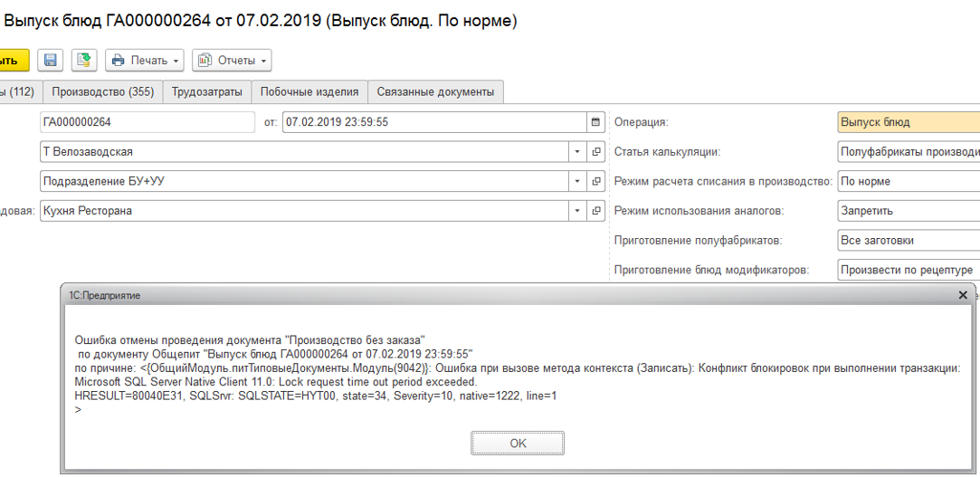Screen dimensions: 980x477
Task: Click the yellow post-and-close button
Action: pos(14,60)
